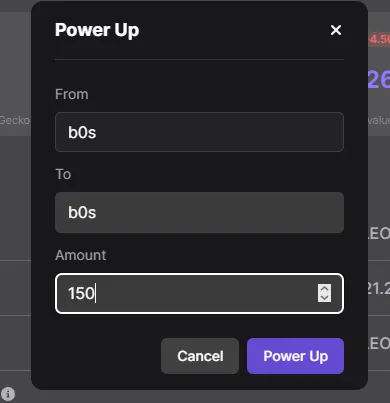Confirm with the purple Power Up button
Screen dimensions: 390x403
coord(295,356)
